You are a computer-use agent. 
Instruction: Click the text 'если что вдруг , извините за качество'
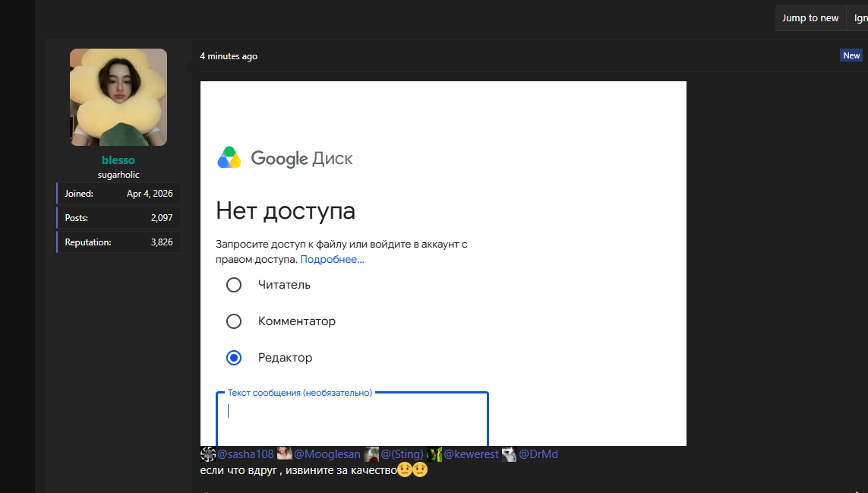[x=298, y=470]
